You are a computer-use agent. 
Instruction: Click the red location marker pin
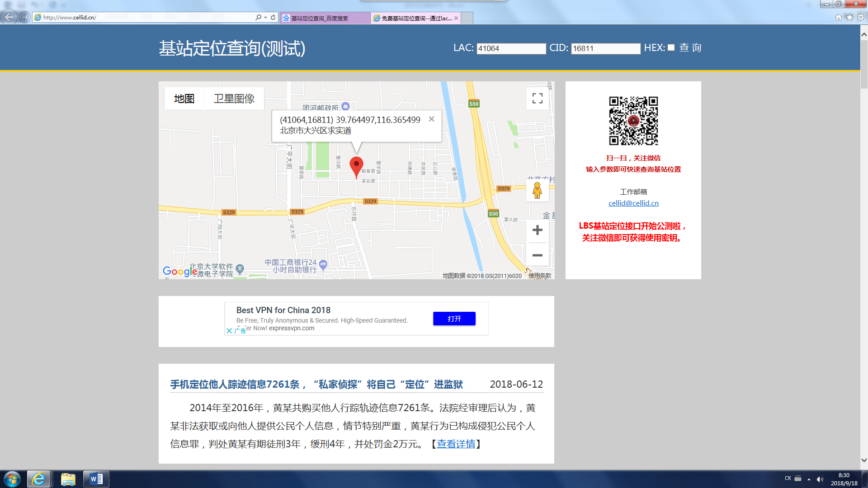tap(356, 166)
